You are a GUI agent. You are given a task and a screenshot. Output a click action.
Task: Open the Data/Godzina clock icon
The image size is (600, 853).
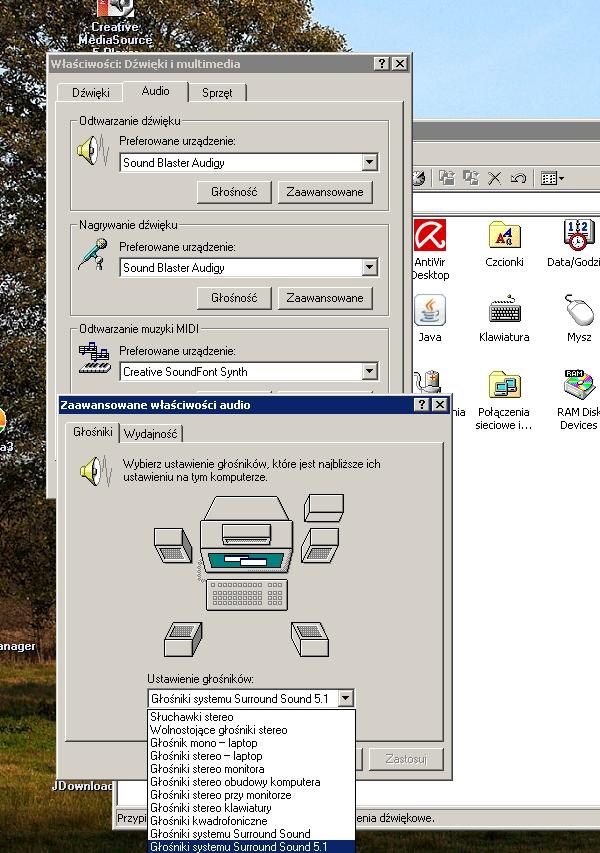click(574, 244)
